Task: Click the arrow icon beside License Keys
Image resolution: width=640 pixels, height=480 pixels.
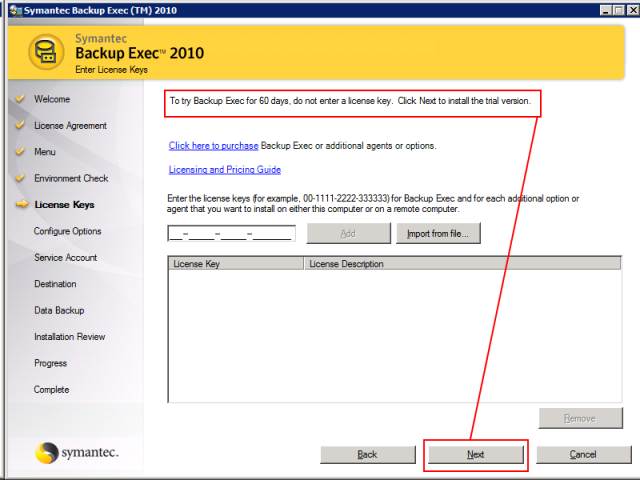Action: 22,204
